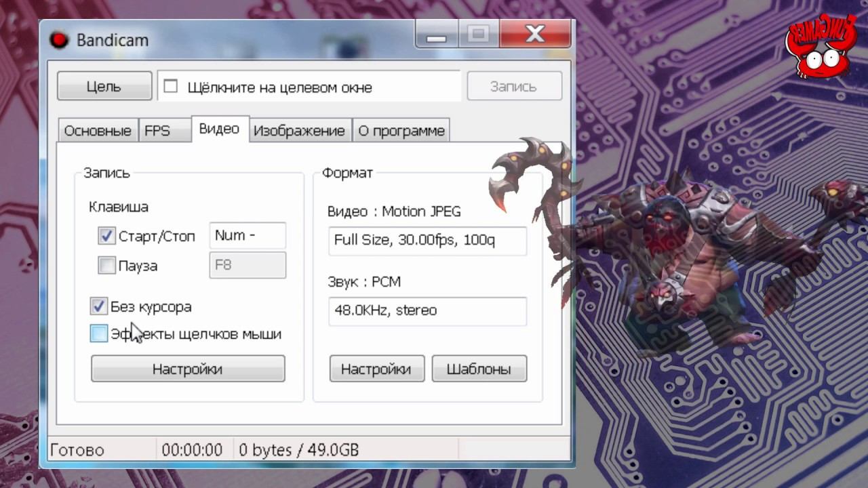Click the 48.0KHz, stereo audio field
This screenshot has width=868, height=488.
pyautogui.click(x=427, y=310)
